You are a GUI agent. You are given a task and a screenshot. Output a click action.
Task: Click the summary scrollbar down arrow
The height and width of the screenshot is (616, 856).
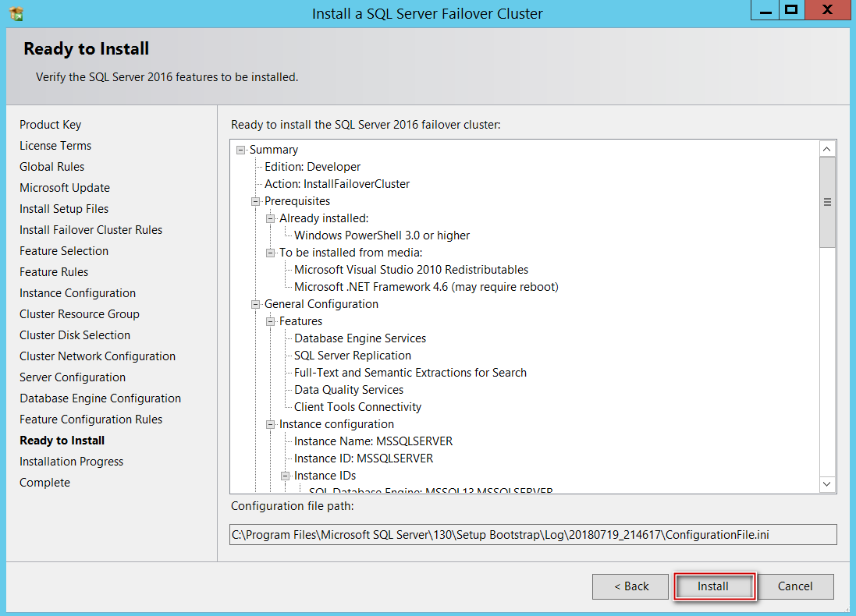point(827,484)
